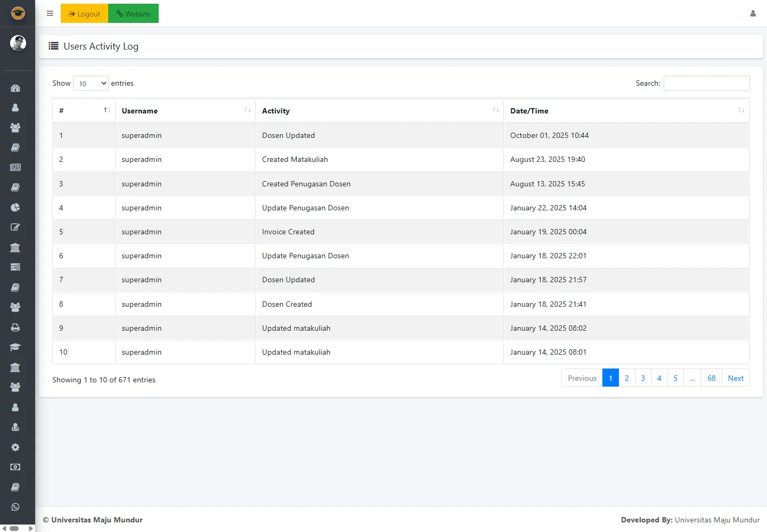Select the money bill icon in sidebar
The height and width of the screenshot is (532, 767).
tap(15, 467)
